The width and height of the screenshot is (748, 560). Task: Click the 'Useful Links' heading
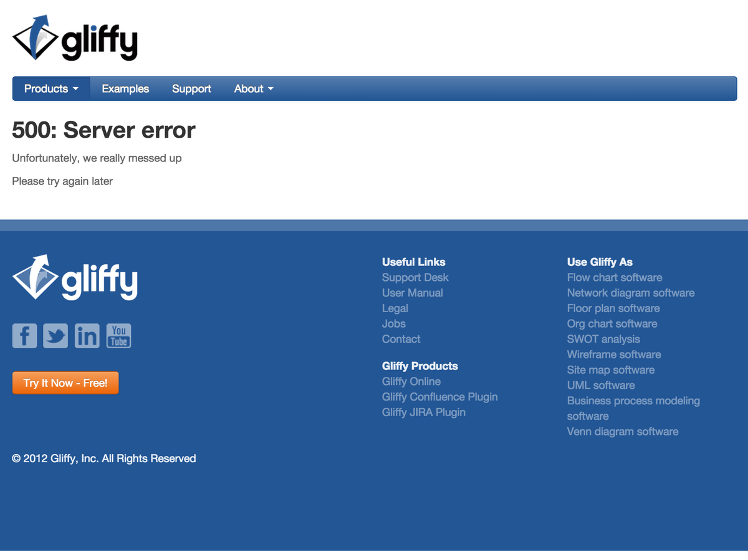tap(414, 262)
